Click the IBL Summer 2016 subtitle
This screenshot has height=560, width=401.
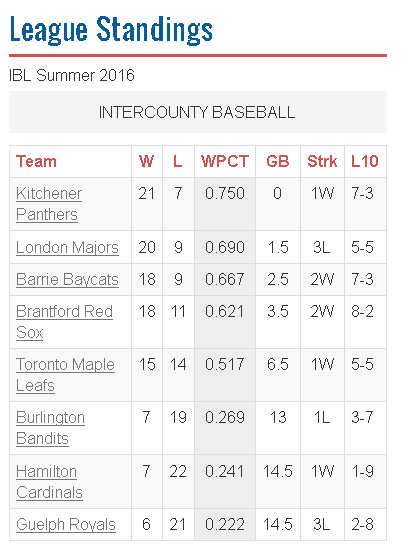(72, 75)
